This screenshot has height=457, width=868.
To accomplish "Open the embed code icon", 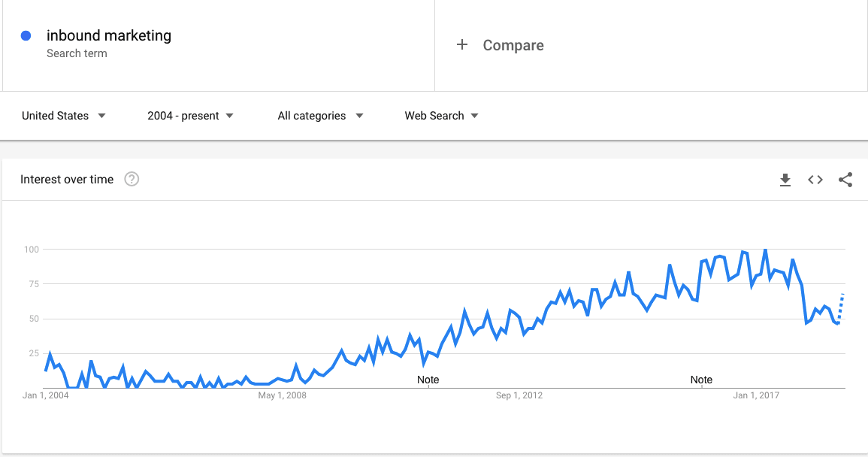I will (x=815, y=180).
